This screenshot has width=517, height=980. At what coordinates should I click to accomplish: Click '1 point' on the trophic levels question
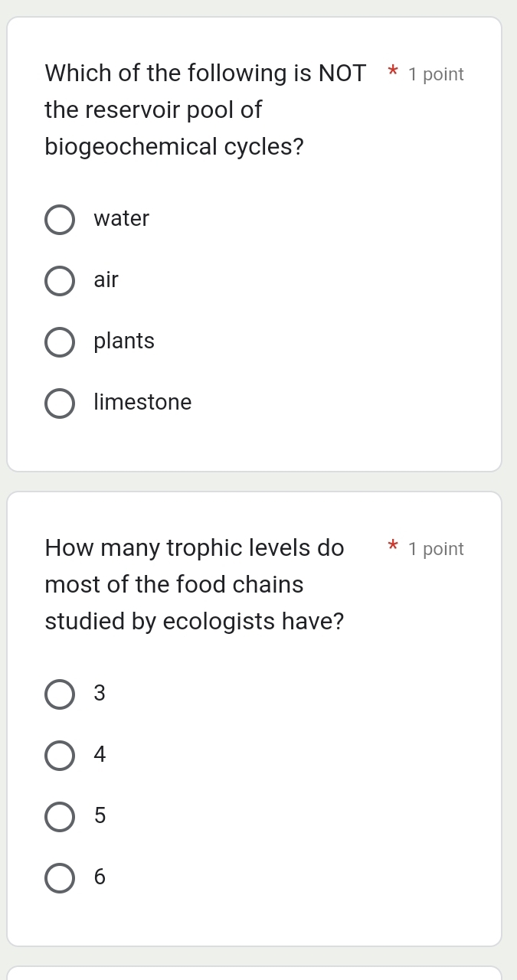point(436,550)
